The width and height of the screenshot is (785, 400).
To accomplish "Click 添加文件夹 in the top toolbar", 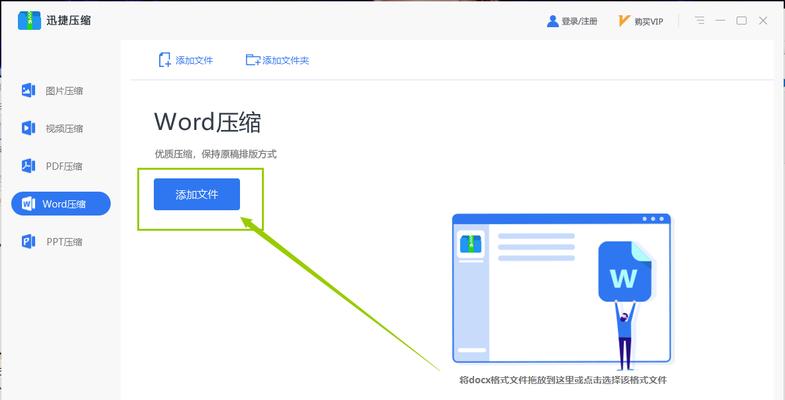I will point(277,60).
